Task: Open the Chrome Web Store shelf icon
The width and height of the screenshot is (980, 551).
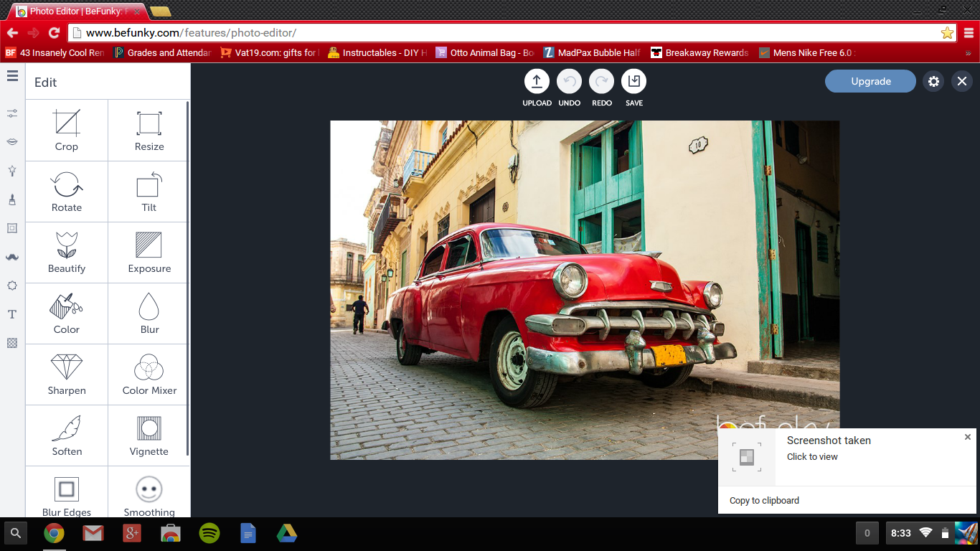Action: pyautogui.click(x=170, y=533)
